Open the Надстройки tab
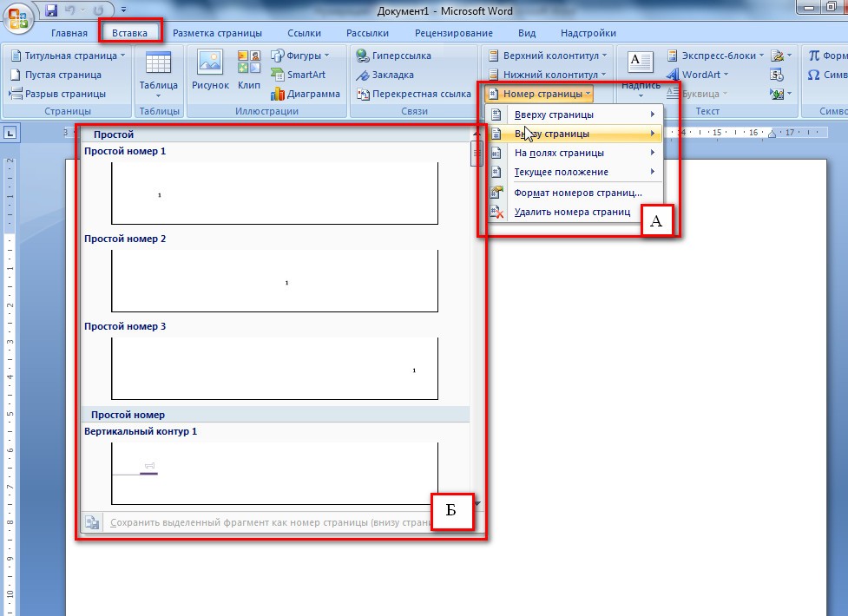 (x=588, y=33)
